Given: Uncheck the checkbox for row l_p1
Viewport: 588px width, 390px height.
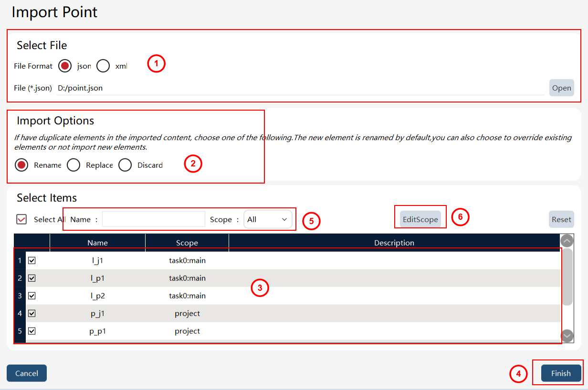Looking at the screenshot, I should 32,278.
